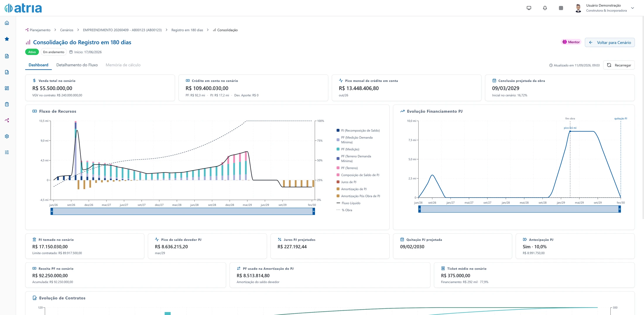Click the left handle of Fluxo de Recursos range slider
The image size is (644, 315).
click(52, 211)
